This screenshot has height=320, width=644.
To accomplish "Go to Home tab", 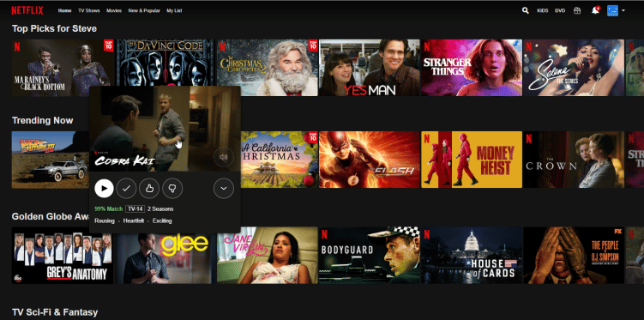I will [65, 10].
